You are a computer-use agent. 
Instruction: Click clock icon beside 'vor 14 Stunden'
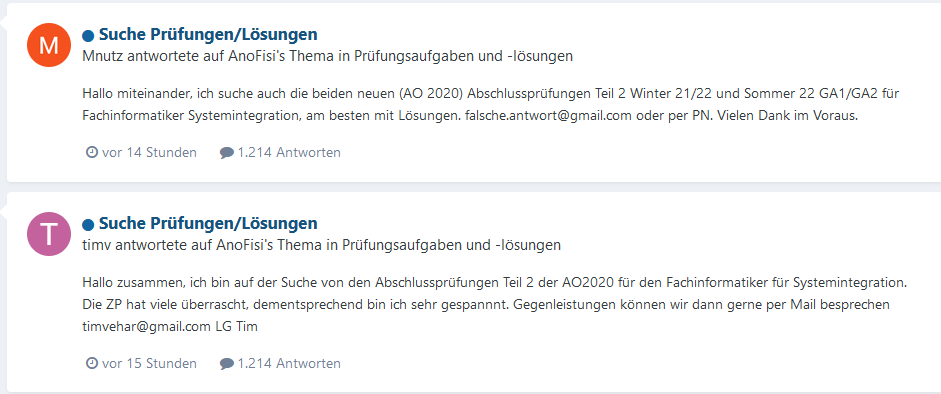click(92, 152)
